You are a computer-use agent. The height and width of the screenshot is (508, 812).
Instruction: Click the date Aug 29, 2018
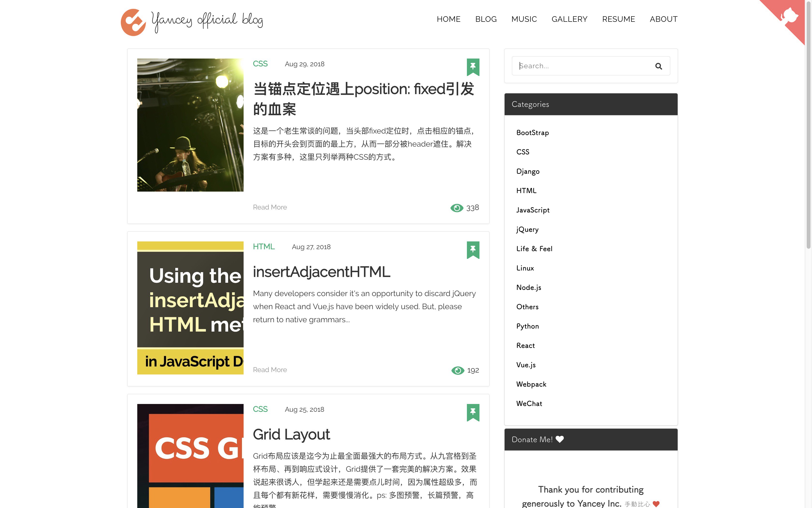[304, 64]
